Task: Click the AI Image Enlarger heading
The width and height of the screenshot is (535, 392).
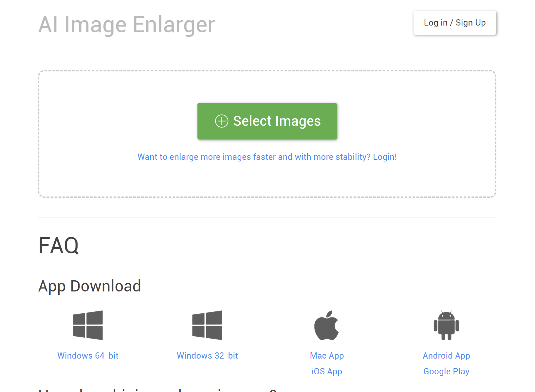Action: coord(126,24)
